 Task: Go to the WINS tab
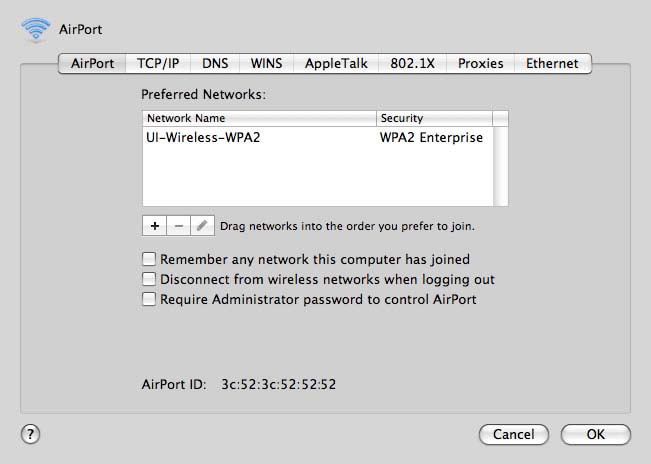[x=267, y=63]
